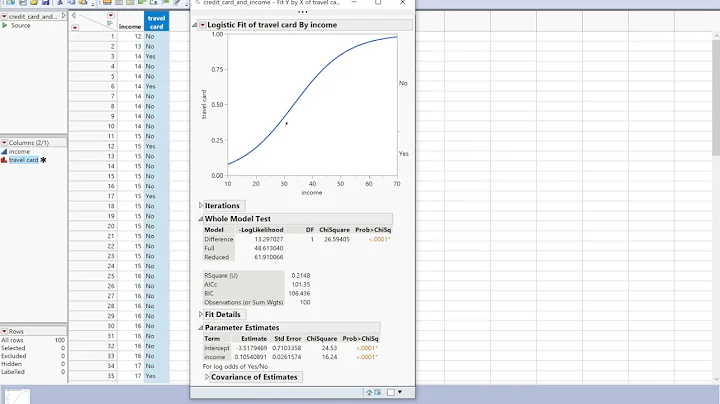Click the Yes value in row 35
This screenshot has height=404, width=720.
150,376
